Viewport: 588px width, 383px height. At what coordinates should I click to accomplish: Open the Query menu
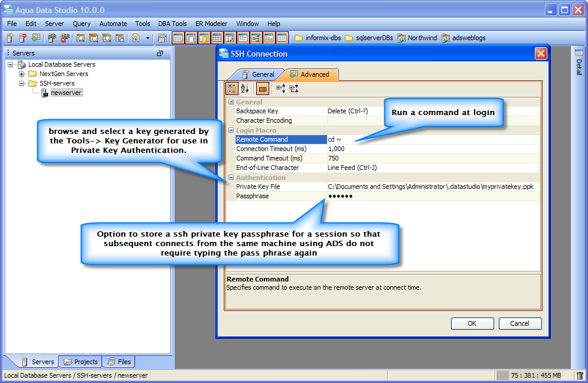coord(81,24)
